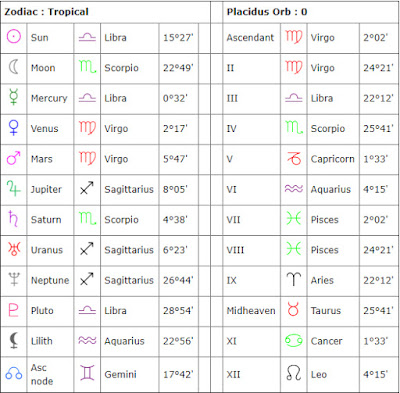Select the Ascendant row label
Image resolution: width=400 pixels, height=393 pixels.
coord(250,38)
